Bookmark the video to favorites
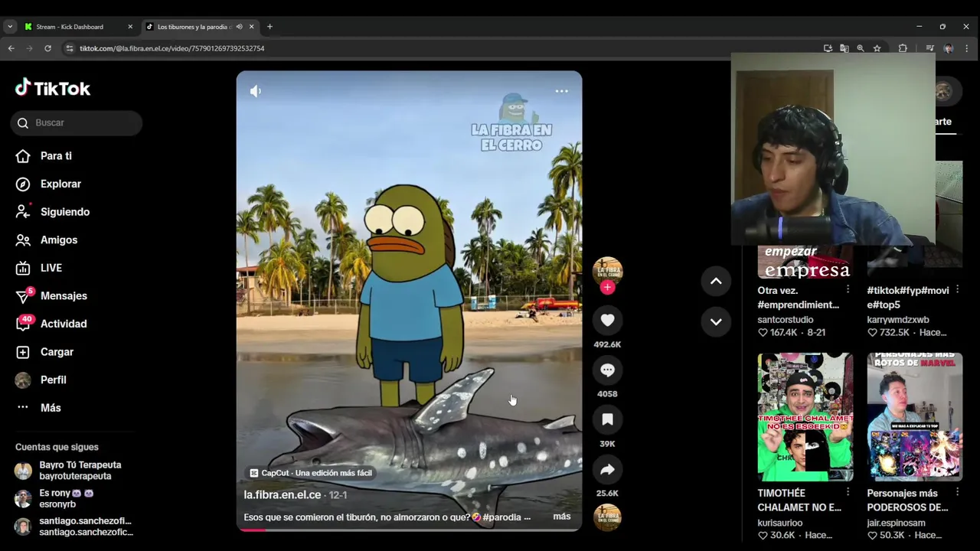This screenshot has width=980, height=551. click(x=607, y=419)
